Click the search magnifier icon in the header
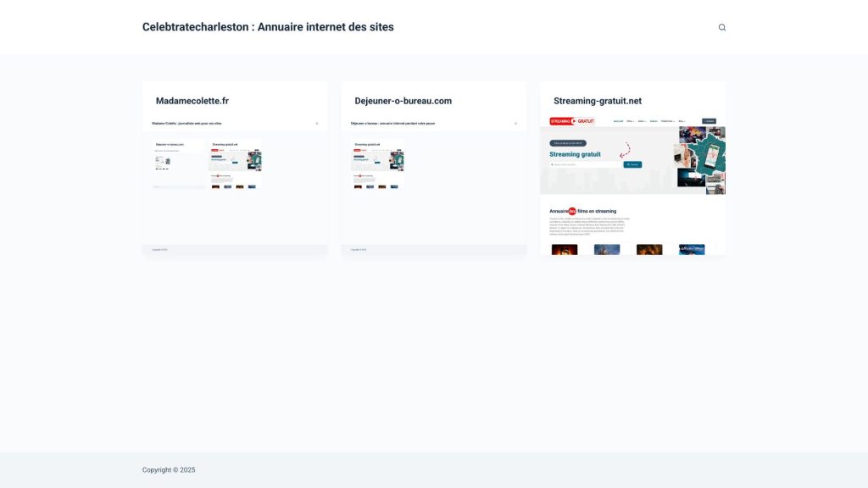 click(x=722, y=27)
